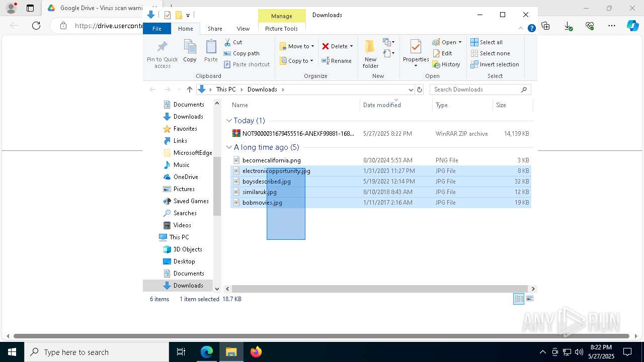
Task: Click the Copy ribbon icon
Action: click(x=190, y=51)
